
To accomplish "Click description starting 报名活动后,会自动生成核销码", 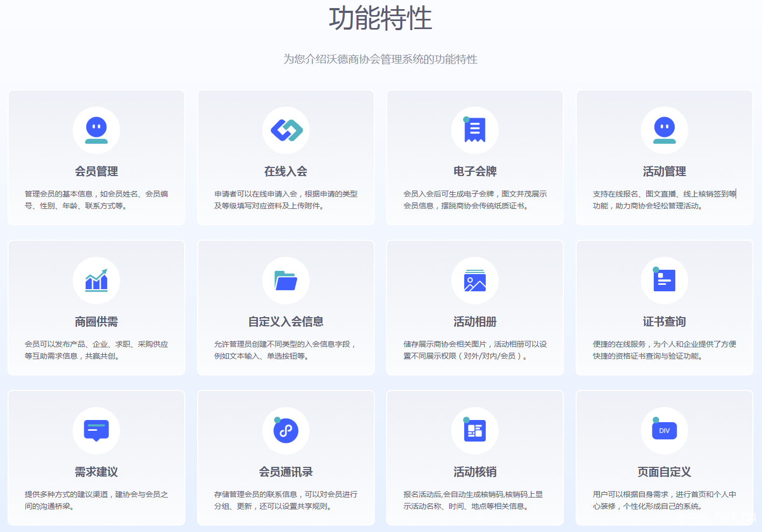I will click(473, 500).
